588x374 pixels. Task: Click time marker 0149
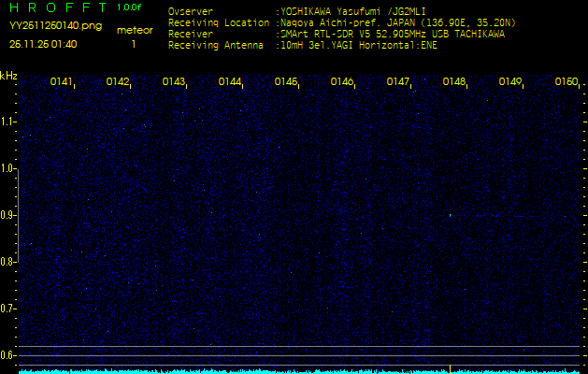(510, 81)
